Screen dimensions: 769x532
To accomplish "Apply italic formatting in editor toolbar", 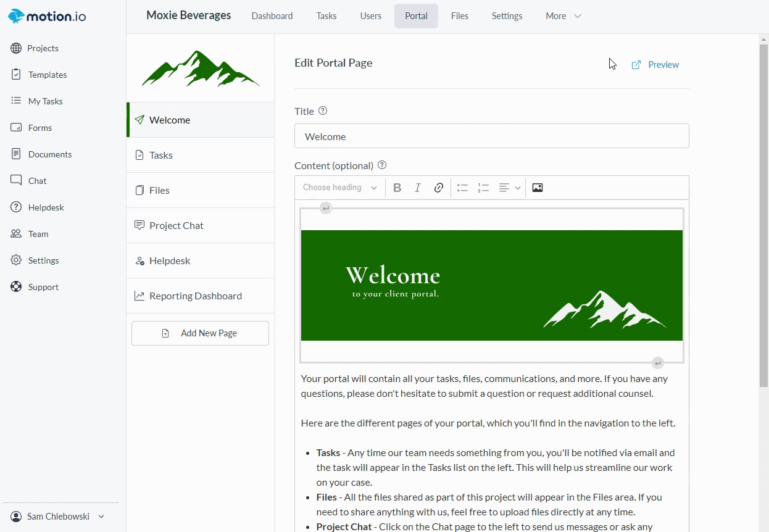I will click(418, 188).
